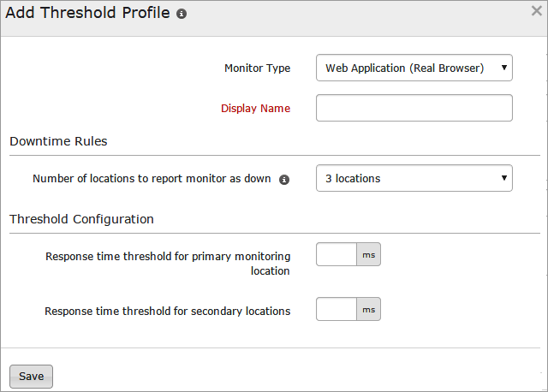Click the info icon beside number of locations
The height and width of the screenshot is (392, 548).
click(x=284, y=180)
